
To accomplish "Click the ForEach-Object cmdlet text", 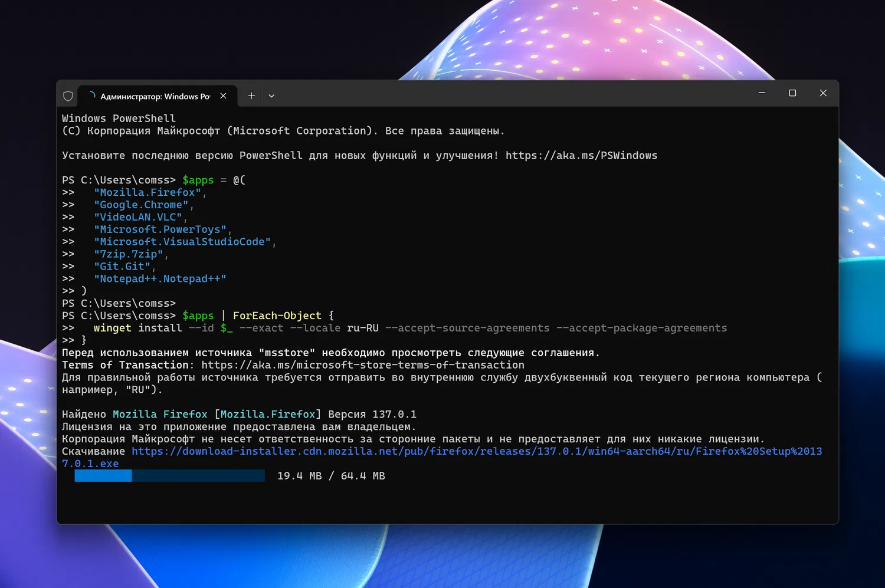I will (277, 316).
